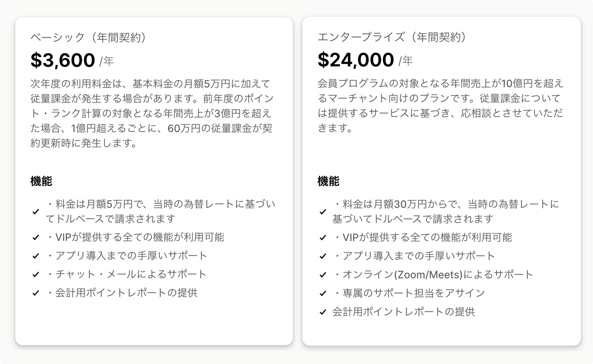
Task: Click checkmark next to 専属のサポート担当をアサイン
Action: [323, 293]
